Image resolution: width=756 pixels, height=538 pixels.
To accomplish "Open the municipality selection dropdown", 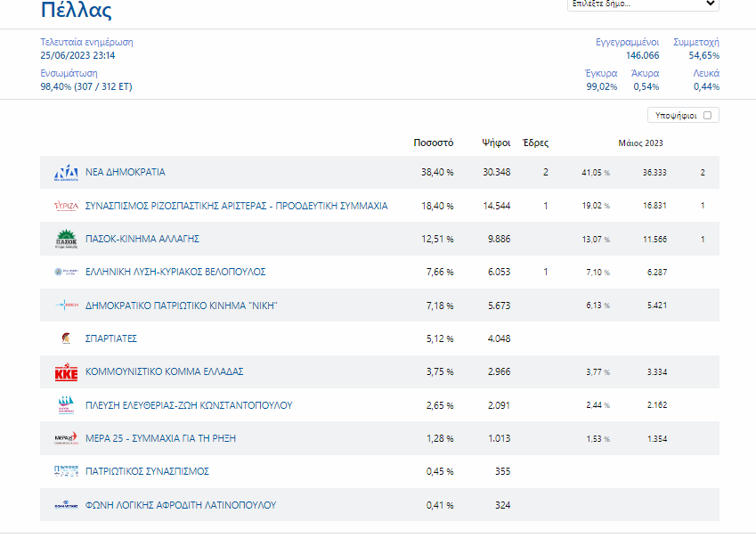I will (x=643, y=4).
